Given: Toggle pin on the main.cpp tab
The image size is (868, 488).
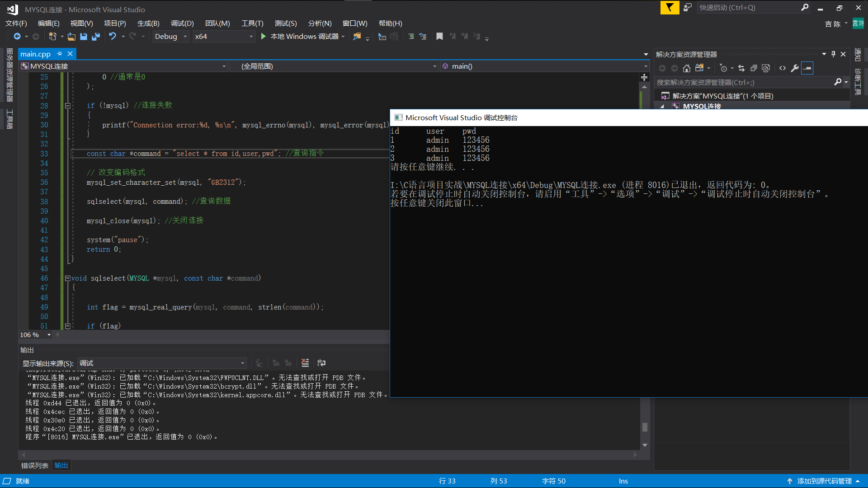Looking at the screenshot, I should coord(59,54).
